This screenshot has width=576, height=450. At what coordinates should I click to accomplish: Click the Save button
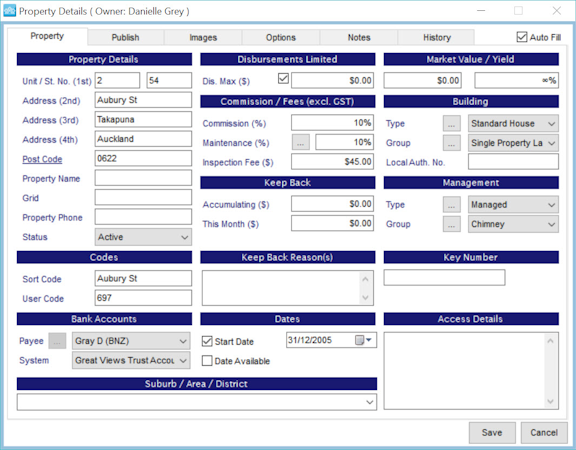492,432
